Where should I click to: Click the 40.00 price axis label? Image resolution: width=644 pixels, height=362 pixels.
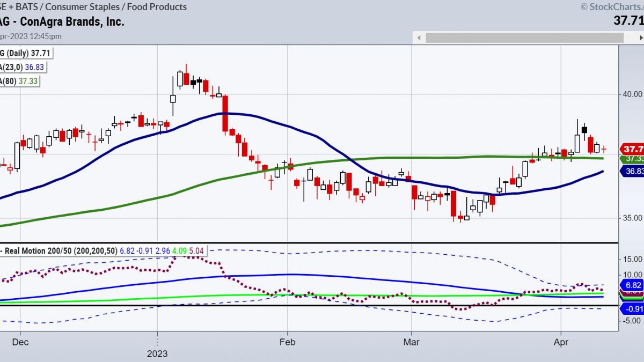632,94
